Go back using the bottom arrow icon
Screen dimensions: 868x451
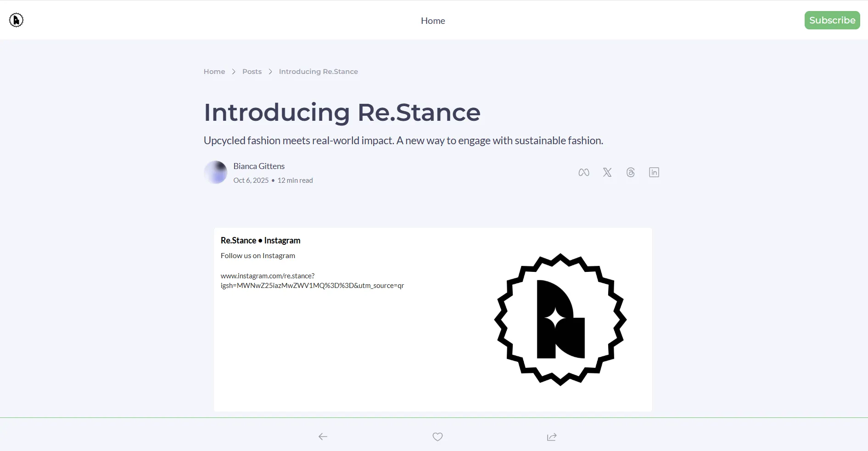pyautogui.click(x=323, y=437)
